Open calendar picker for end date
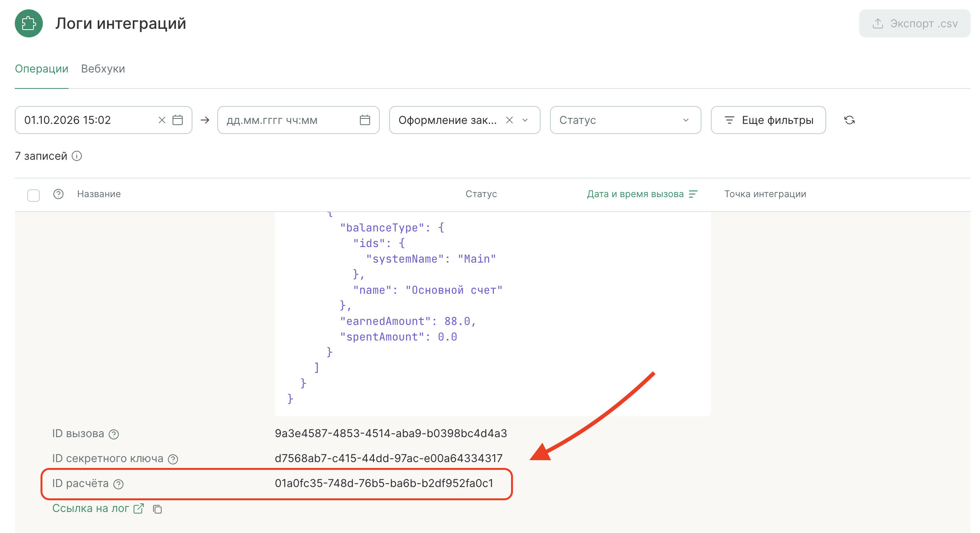Viewport: 980px width, 533px height. pyautogui.click(x=365, y=120)
